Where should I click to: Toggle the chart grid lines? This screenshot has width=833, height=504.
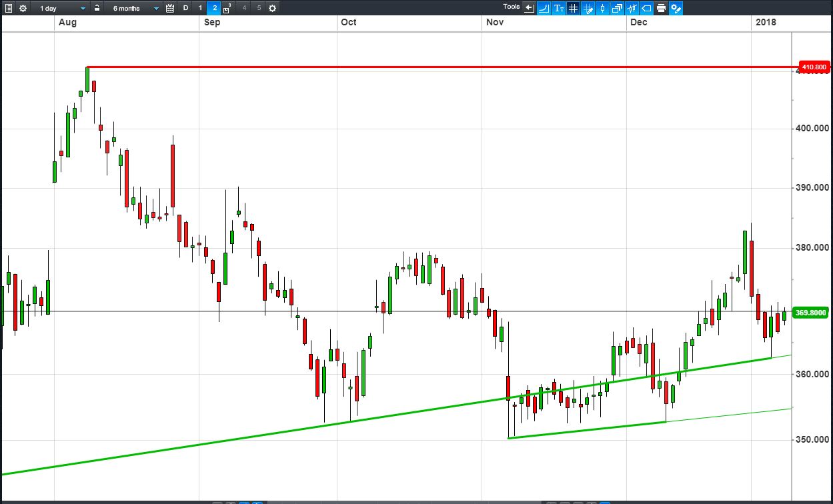(x=574, y=8)
